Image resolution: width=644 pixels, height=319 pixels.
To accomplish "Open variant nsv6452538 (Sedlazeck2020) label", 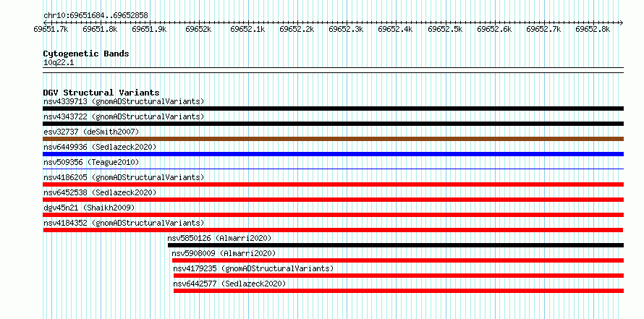I will tap(100, 192).
